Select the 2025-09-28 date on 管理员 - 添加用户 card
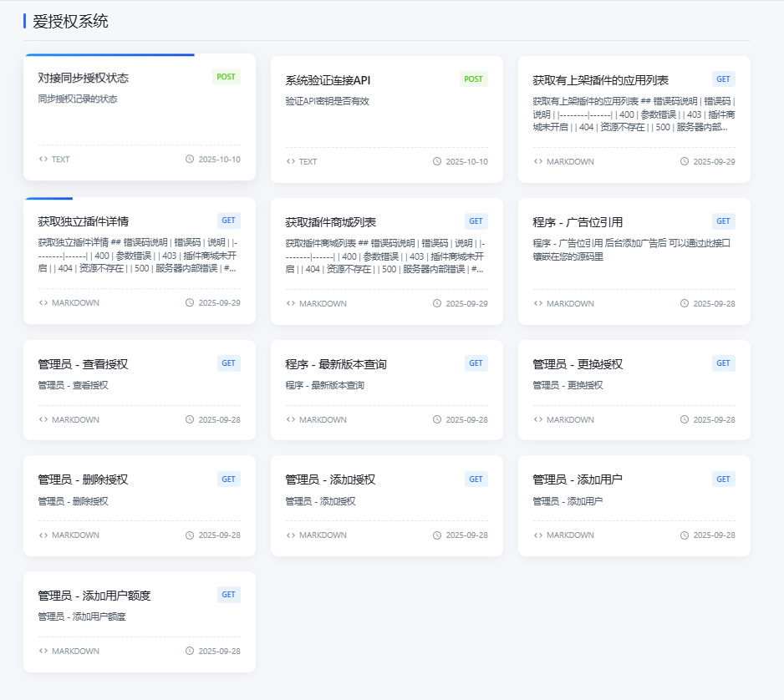 (714, 535)
